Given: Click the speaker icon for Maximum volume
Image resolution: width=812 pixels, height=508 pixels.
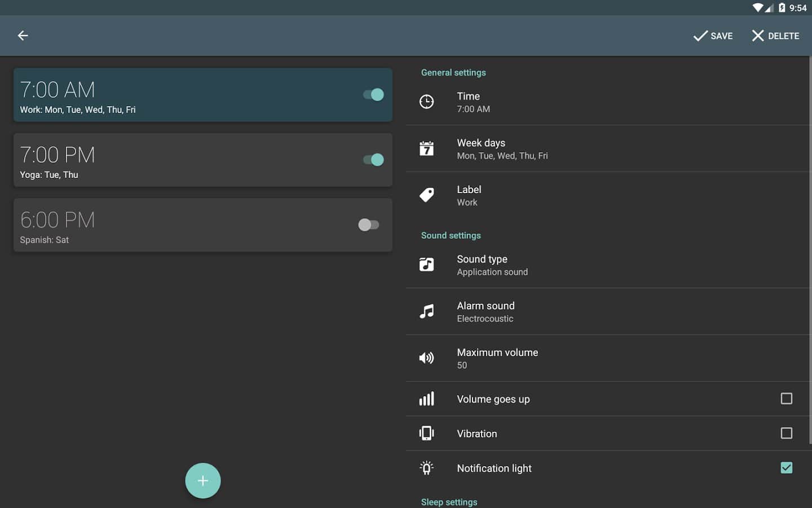Looking at the screenshot, I should [427, 358].
